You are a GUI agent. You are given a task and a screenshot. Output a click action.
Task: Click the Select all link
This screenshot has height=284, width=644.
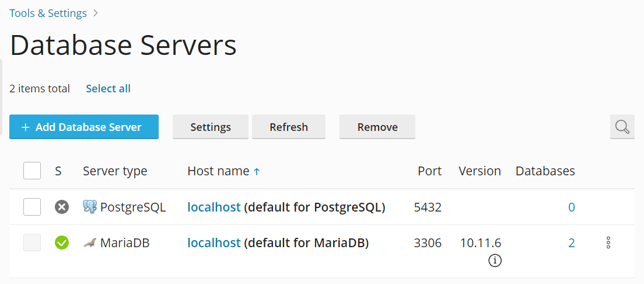pos(108,89)
